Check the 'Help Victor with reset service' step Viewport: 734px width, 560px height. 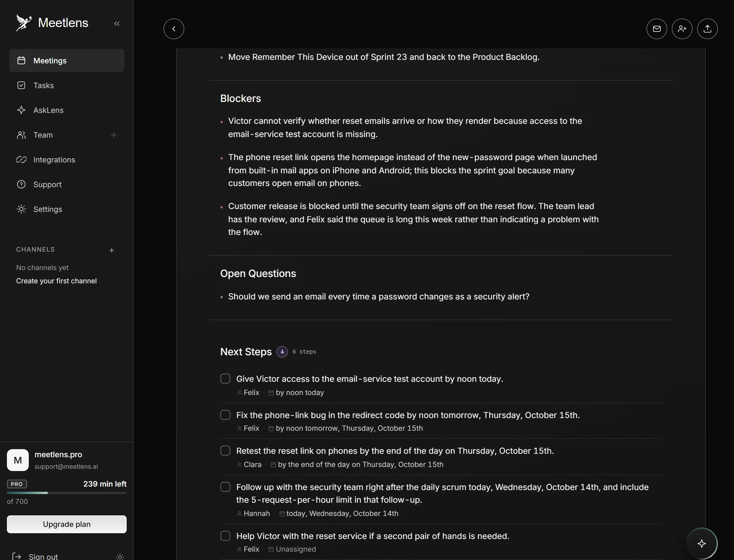pyautogui.click(x=225, y=536)
